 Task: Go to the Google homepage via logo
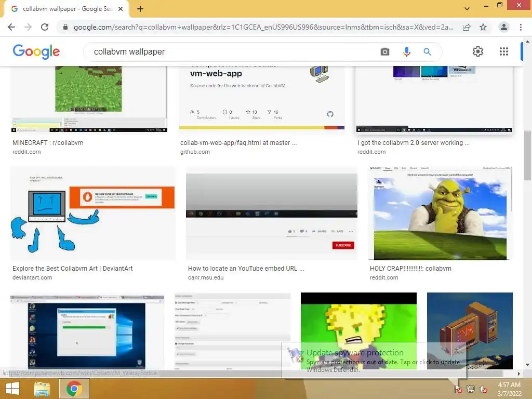36,51
